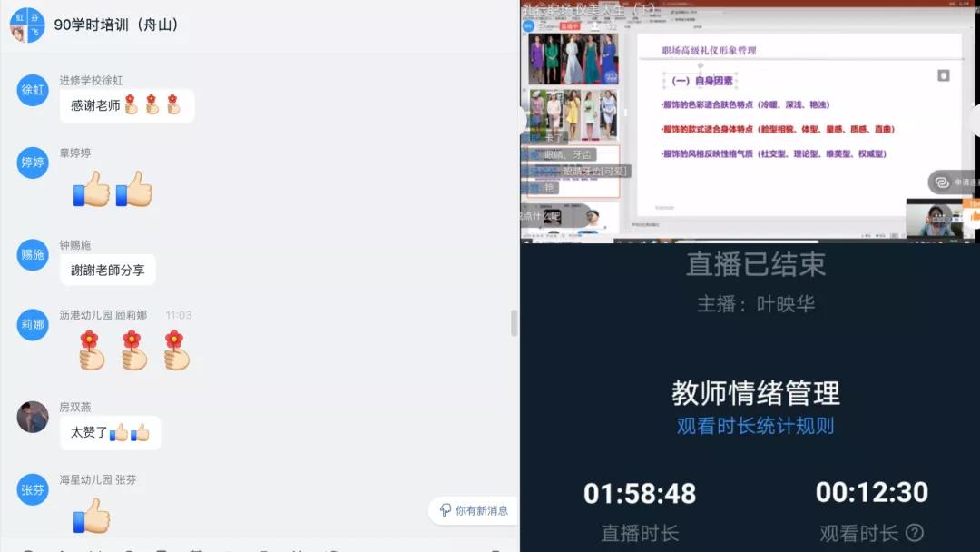
Task: Open 房双燕's photo avatar
Action: [x=33, y=417]
